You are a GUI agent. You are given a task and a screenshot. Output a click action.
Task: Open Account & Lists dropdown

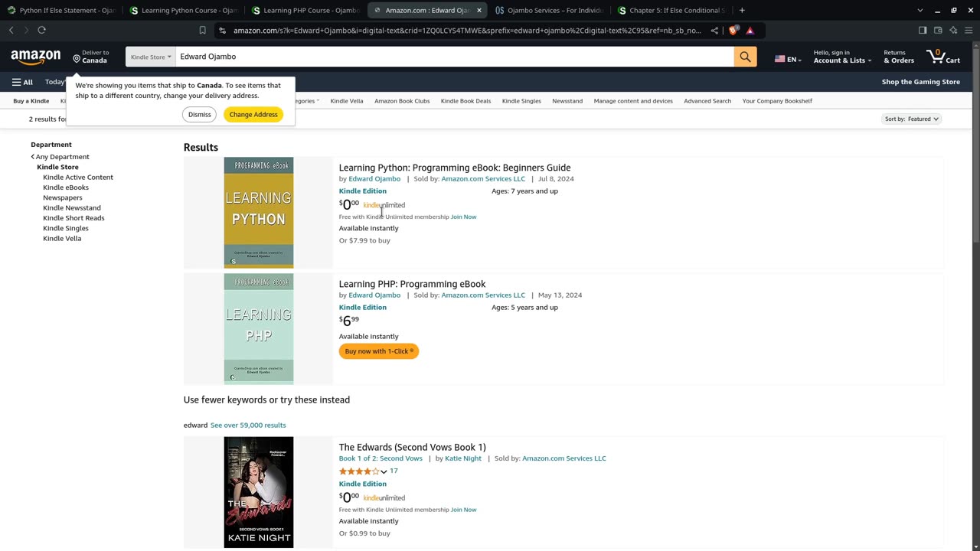[x=842, y=57]
